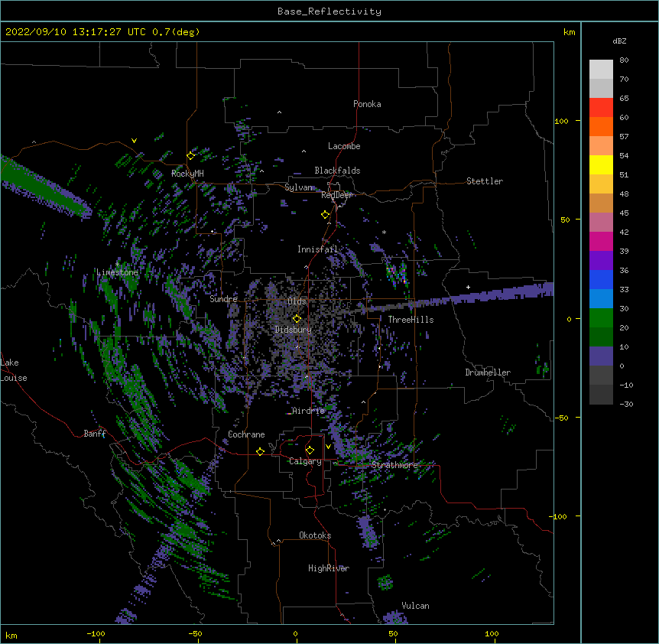Select the green 20-30 dBZ legend swatch

click(601, 318)
